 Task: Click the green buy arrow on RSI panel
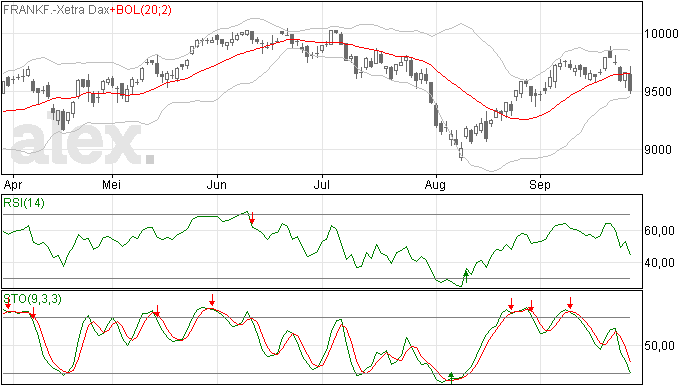466,277
